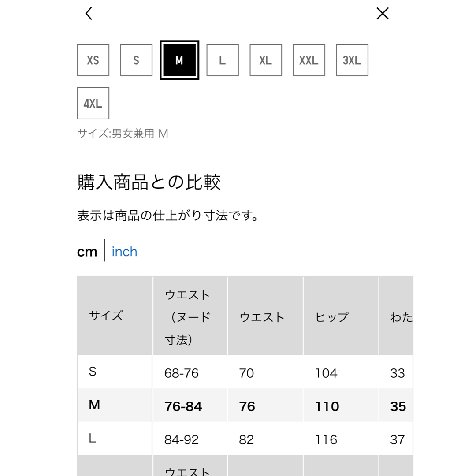
Task: Pick size XL
Action: coord(266,60)
